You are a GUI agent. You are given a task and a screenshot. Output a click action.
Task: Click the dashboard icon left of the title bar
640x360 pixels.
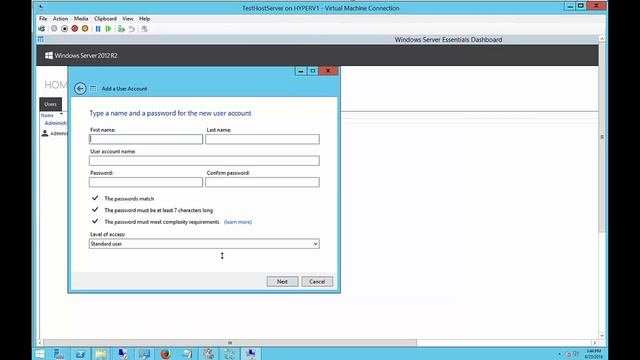[40, 39]
